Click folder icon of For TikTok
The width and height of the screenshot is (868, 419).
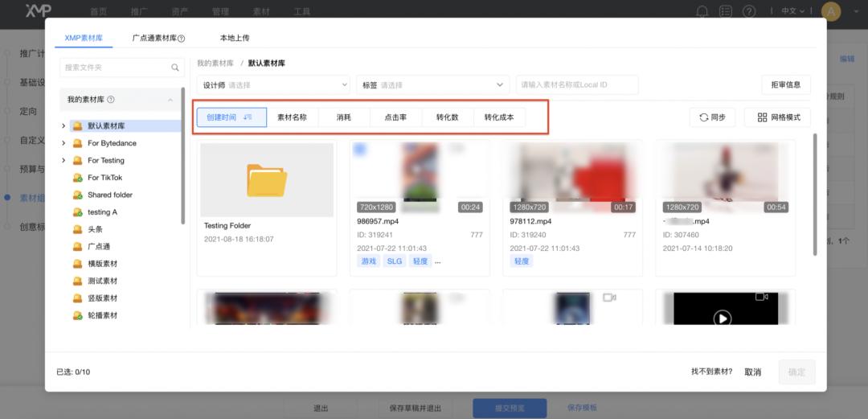(x=78, y=178)
